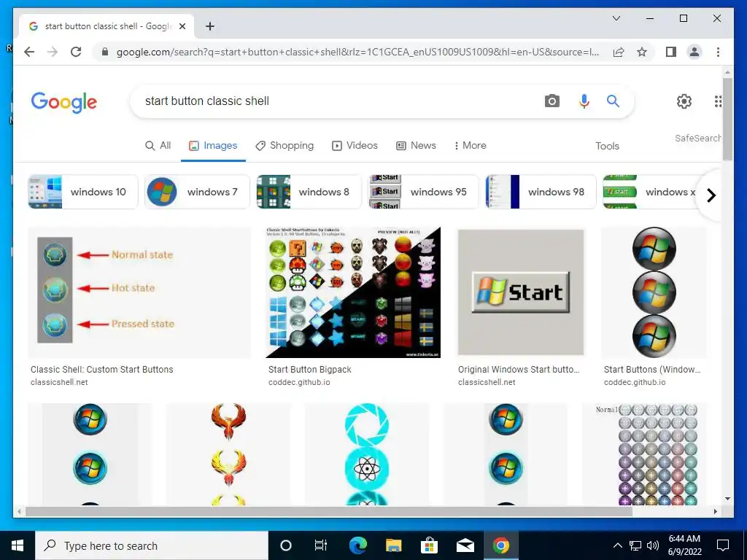Open the pastel orb grid thumbnail
Viewport: 747px width, 560px height.
(x=645, y=454)
